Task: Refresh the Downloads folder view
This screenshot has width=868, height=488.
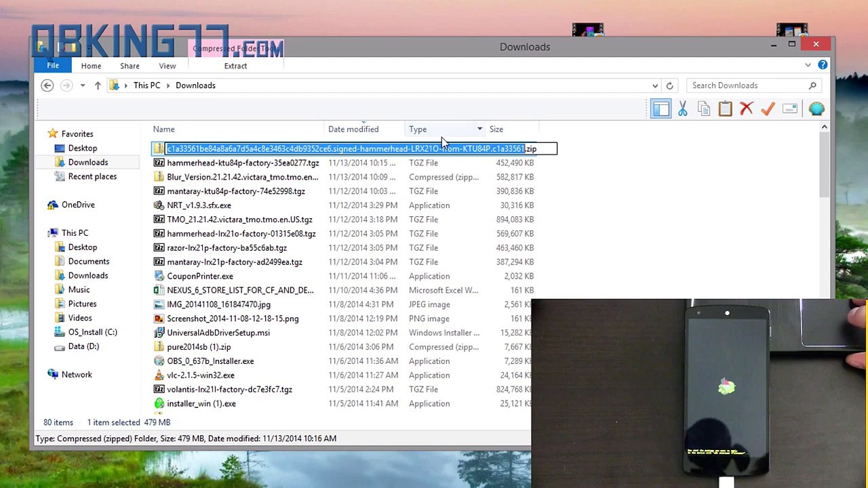Action: point(669,85)
